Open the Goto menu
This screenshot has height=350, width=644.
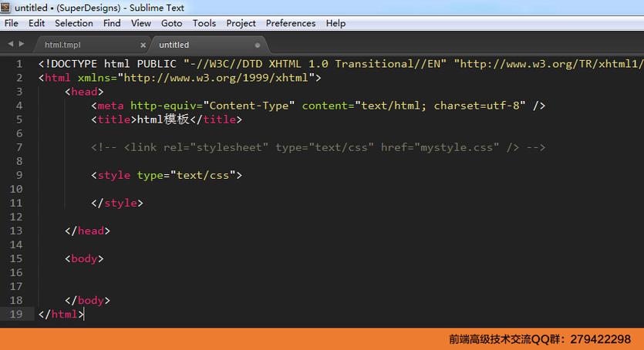pos(171,23)
